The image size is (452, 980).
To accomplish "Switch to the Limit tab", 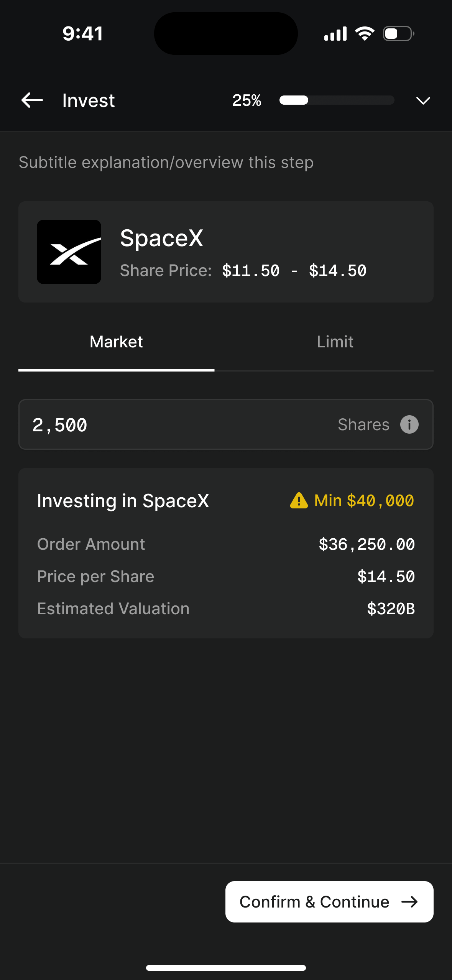I will tap(335, 342).
